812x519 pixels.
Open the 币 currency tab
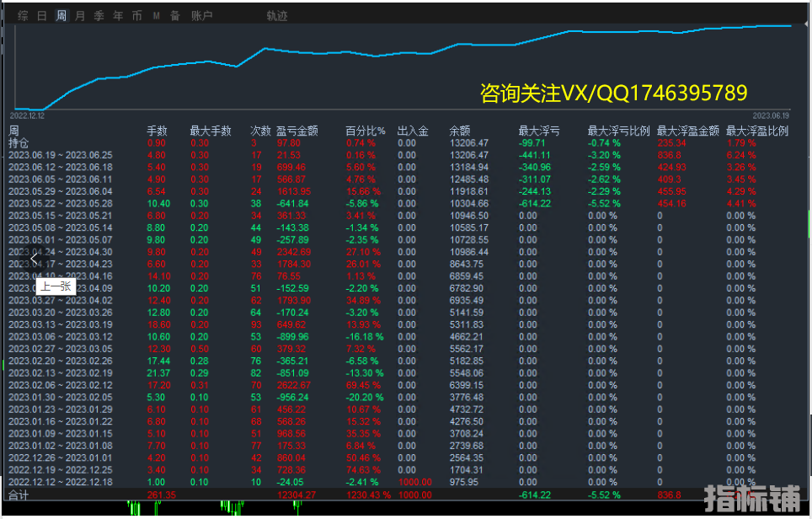(136, 16)
